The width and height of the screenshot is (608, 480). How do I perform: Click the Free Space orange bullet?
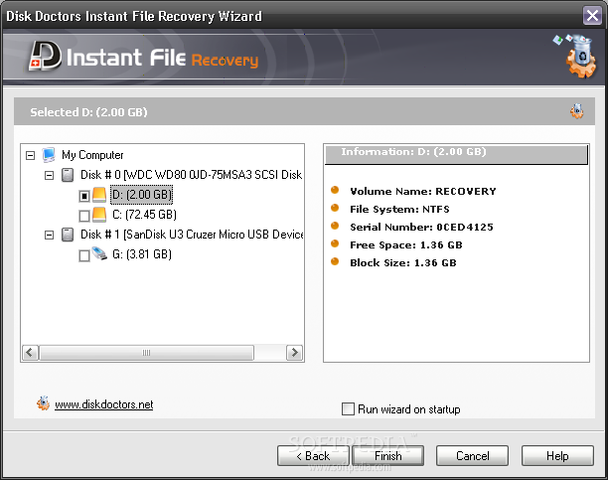(335, 243)
